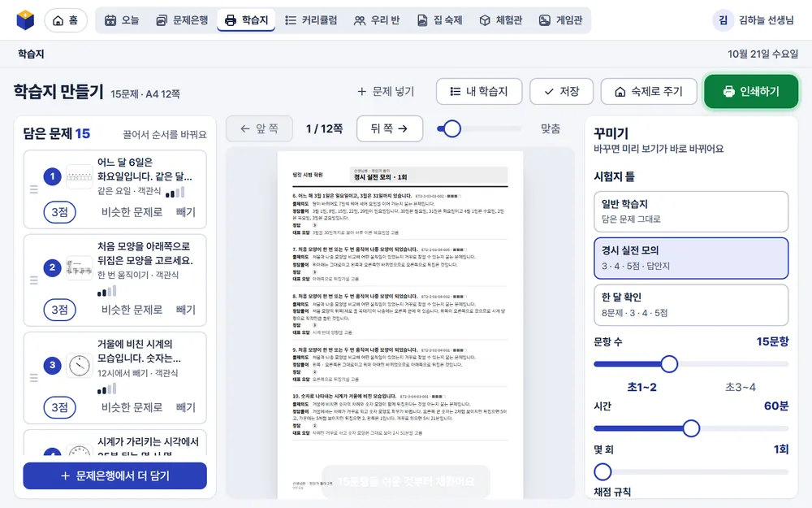Click the 저장 save button

click(x=561, y=91)
